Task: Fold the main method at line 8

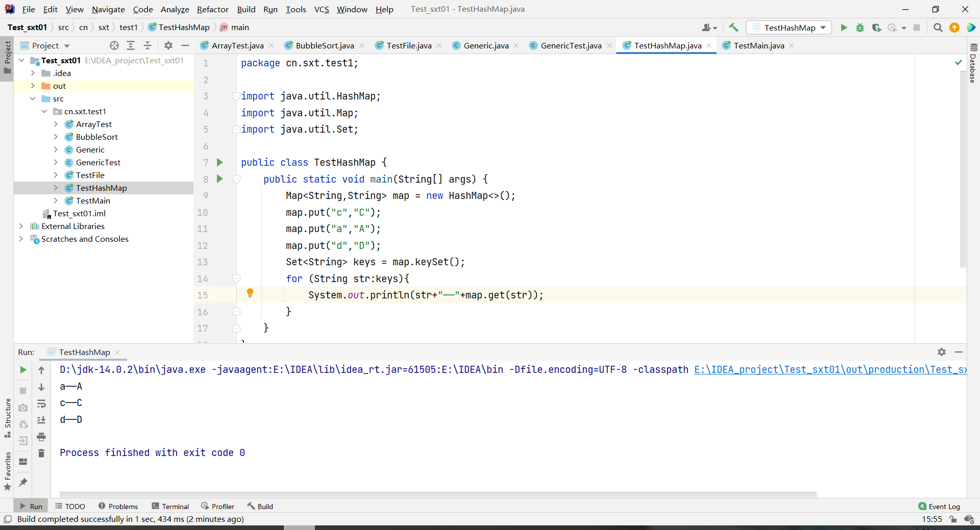Action: [236, 179]
